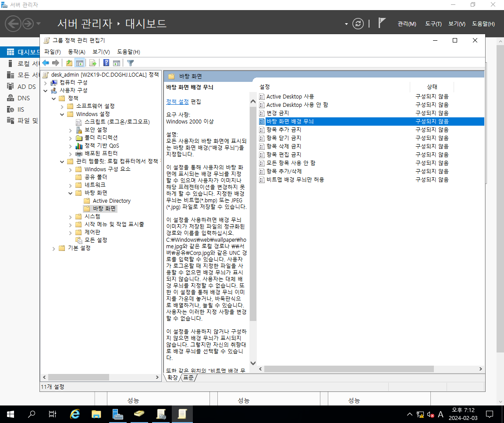
Task: Collapse the Windows 설정 tree node
Action: point(62,114)
